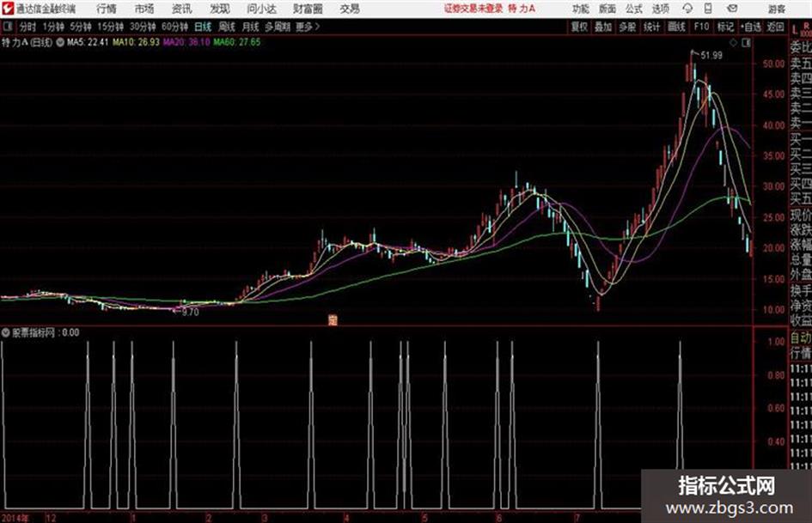Add stock via +自选 button

click(x=750, y=27)
